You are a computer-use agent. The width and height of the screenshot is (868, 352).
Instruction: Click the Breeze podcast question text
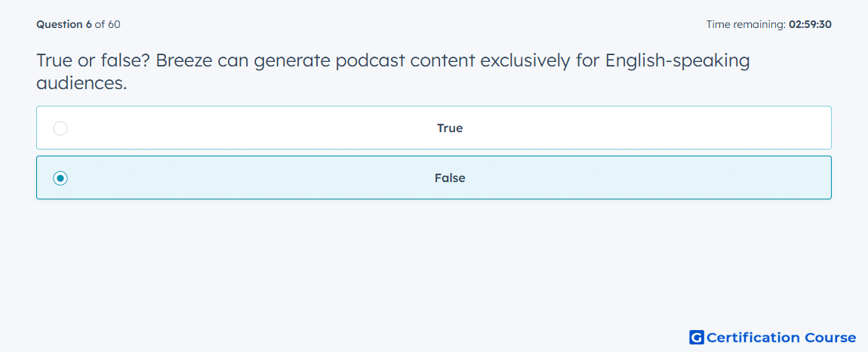393,72
